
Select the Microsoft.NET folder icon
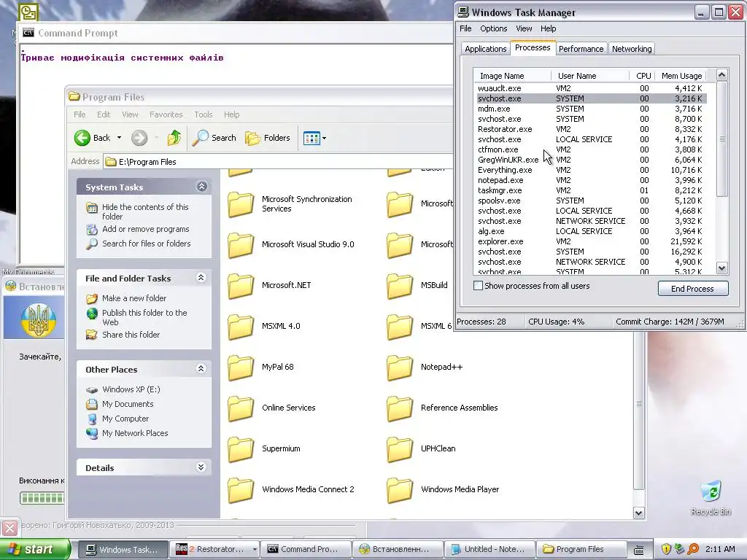tap(241, 286)
